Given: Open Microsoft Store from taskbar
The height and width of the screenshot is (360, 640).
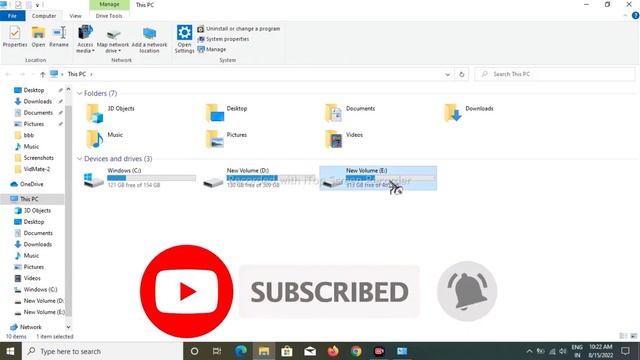Looking at the screenshot, I should click(287, 351).
